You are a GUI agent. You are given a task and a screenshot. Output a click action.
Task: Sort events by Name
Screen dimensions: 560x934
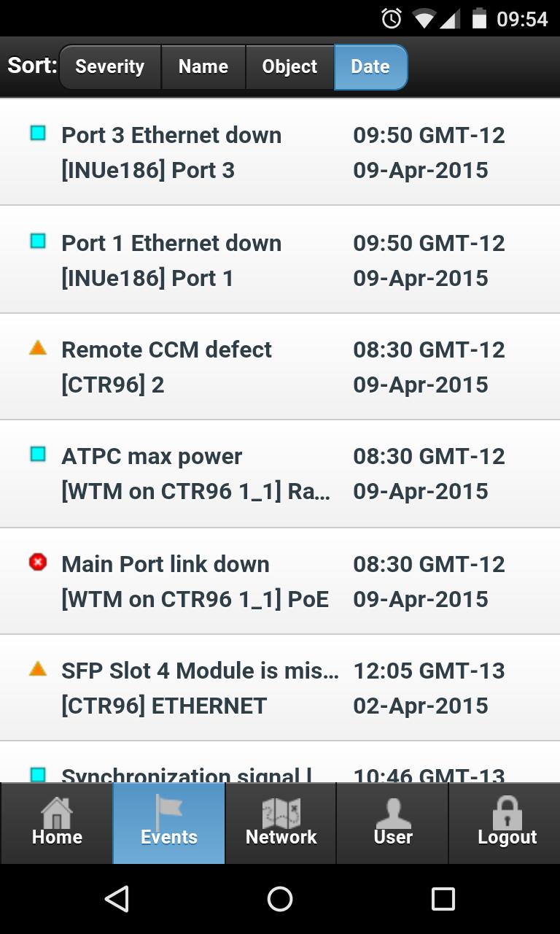point(203,67)
